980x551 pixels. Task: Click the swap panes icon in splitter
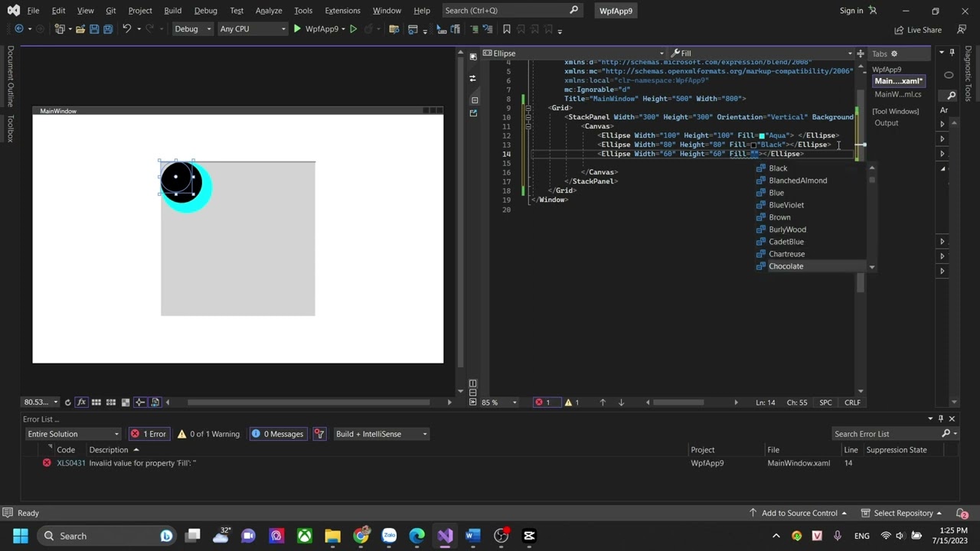point(472,78)
